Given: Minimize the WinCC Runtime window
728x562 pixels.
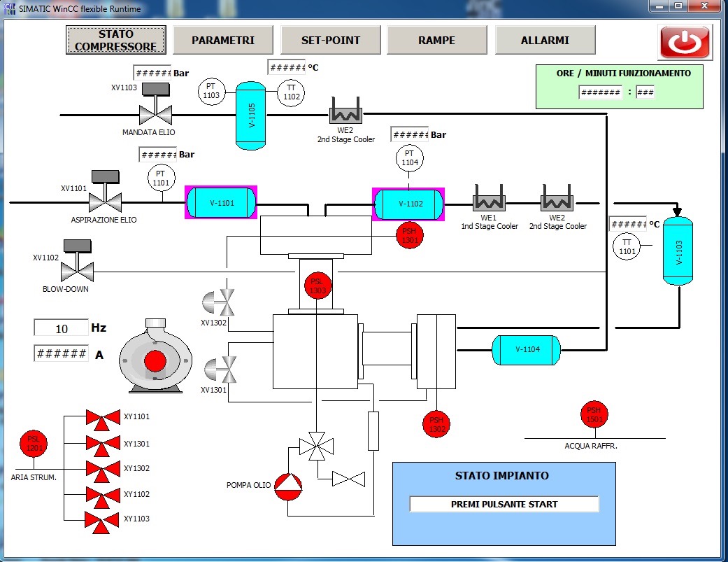Looking at the screenshot, I should [658, 6].
